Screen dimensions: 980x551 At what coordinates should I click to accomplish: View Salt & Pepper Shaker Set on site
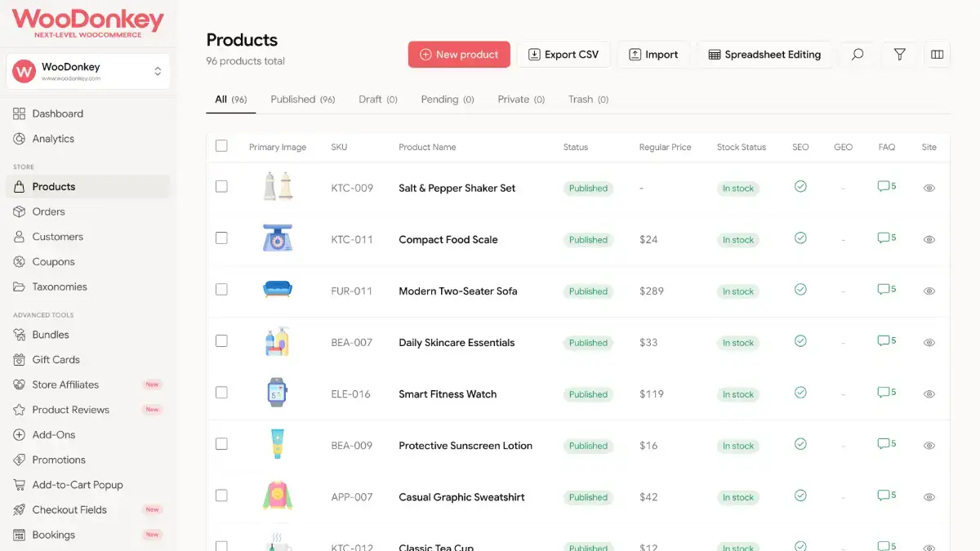pyautogui.click(x=929, y=188)
